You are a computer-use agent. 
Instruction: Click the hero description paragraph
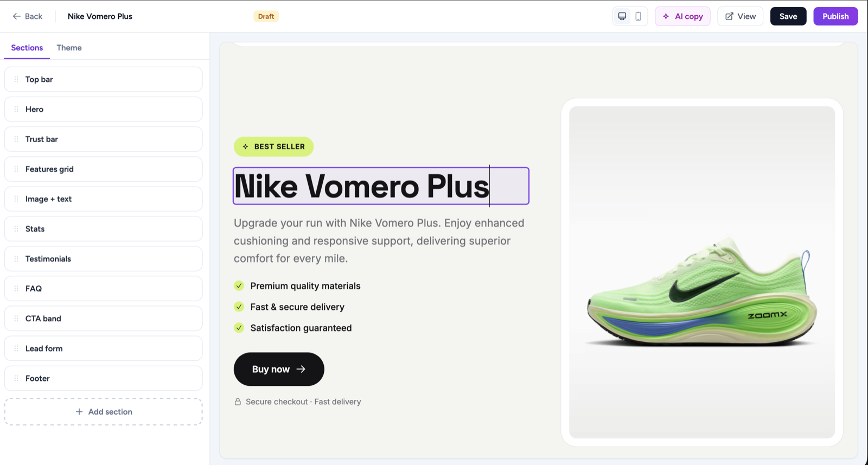pos(380,240)
